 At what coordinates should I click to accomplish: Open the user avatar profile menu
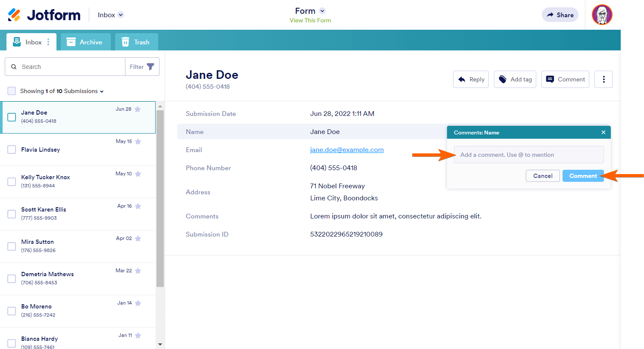pyautogui.click(x=602, y=15)
